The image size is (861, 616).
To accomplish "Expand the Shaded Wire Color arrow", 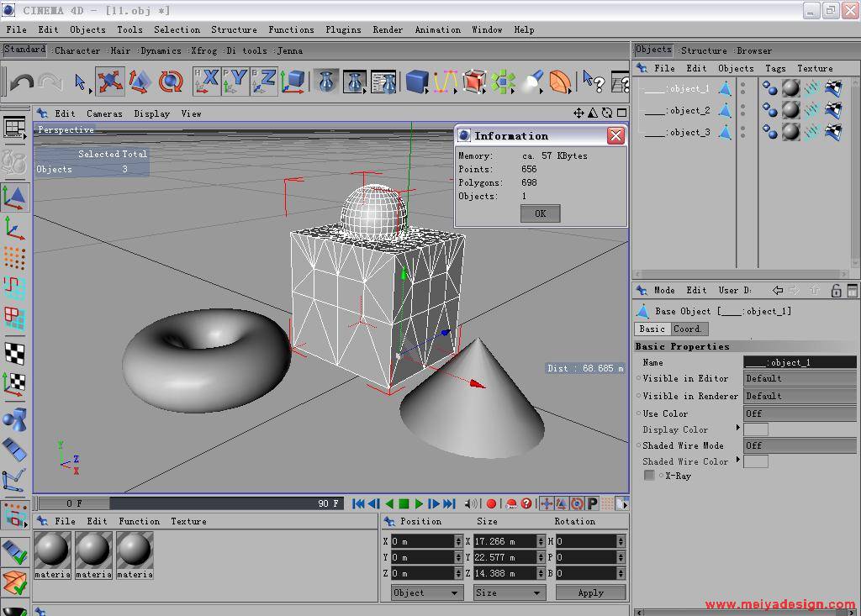I will 738,460.
